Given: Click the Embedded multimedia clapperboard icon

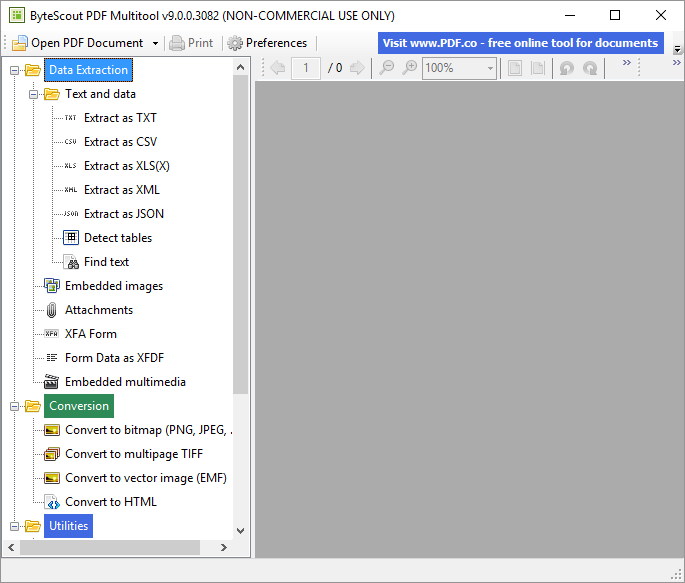Looking at the screenshot, I should point(52,382).
